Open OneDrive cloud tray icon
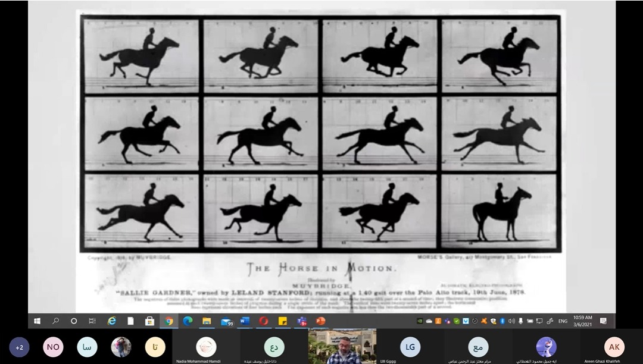This screenshot has width=643, height=364. pos(429,321)
